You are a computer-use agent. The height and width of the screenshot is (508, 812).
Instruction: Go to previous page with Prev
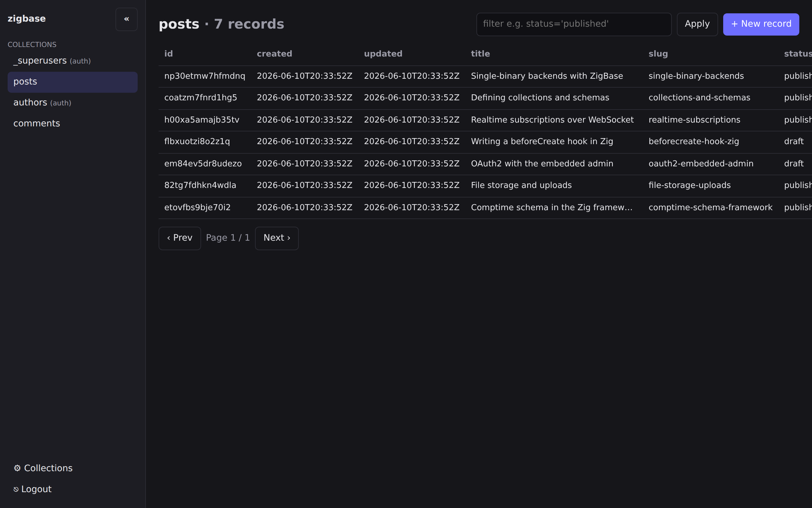tap(180, 238)
